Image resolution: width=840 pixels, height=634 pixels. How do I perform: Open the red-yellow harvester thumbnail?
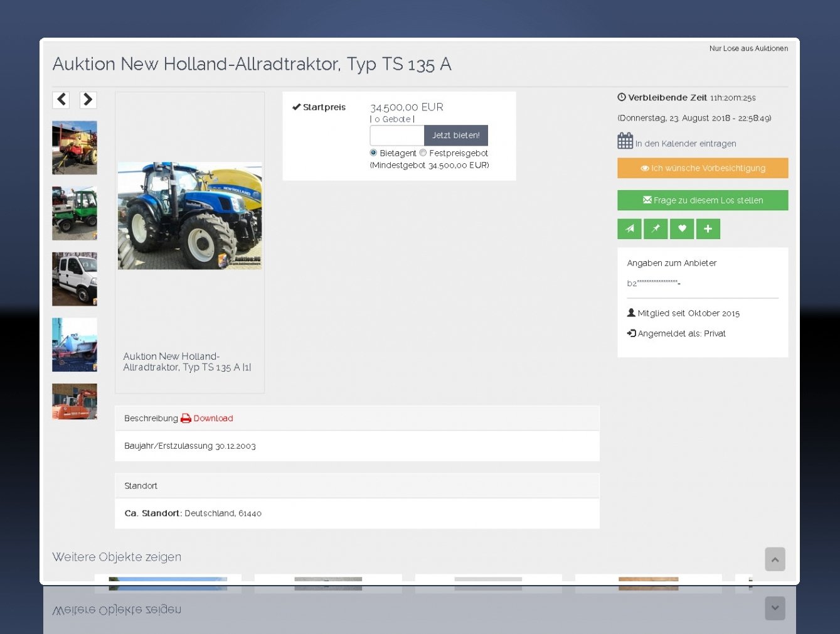[75, 148]
